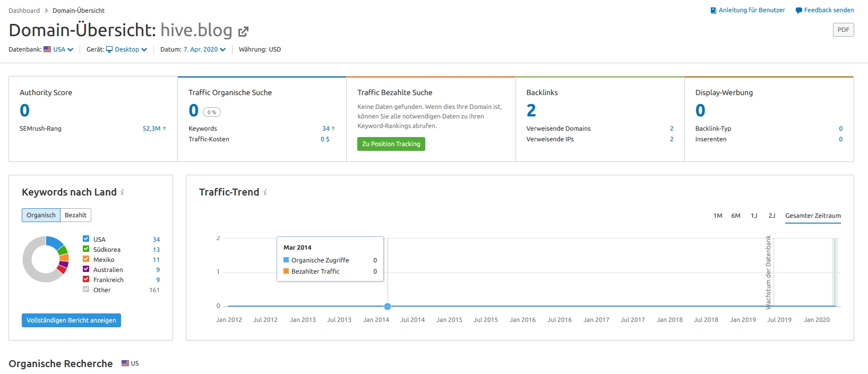868x374 pixels.
Task: Click US flag next to Organische Recherche
Action: [x=125, y=363]
